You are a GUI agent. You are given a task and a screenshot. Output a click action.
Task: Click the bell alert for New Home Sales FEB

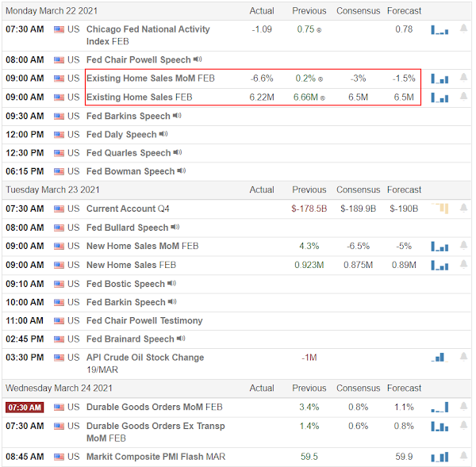(463, 264)
